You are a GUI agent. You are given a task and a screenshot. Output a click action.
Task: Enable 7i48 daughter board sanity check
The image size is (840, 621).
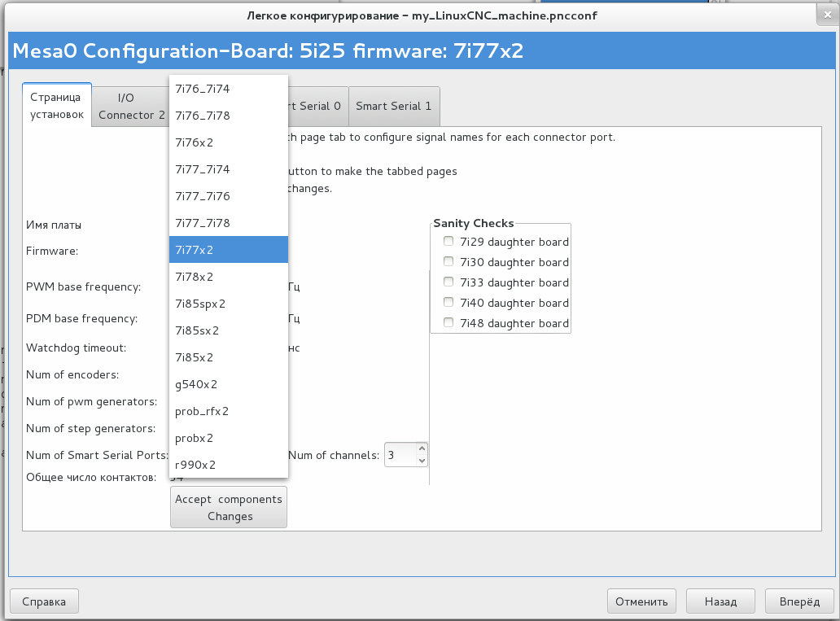(448, 322)
